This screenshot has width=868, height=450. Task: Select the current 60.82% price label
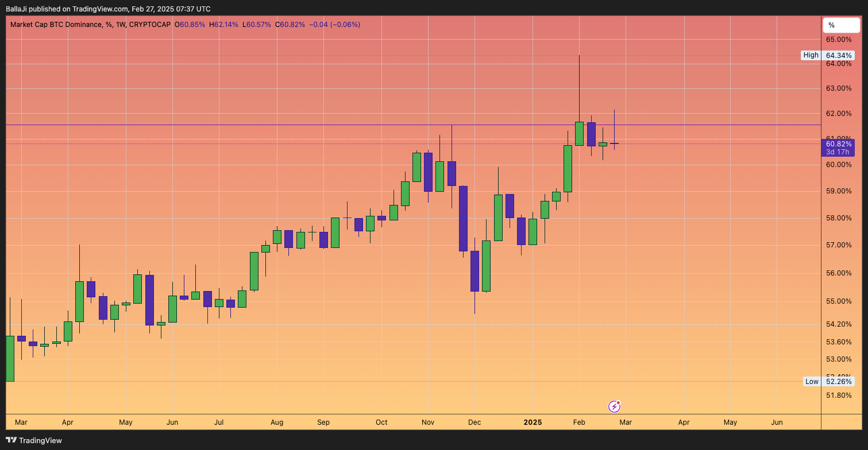839,143
